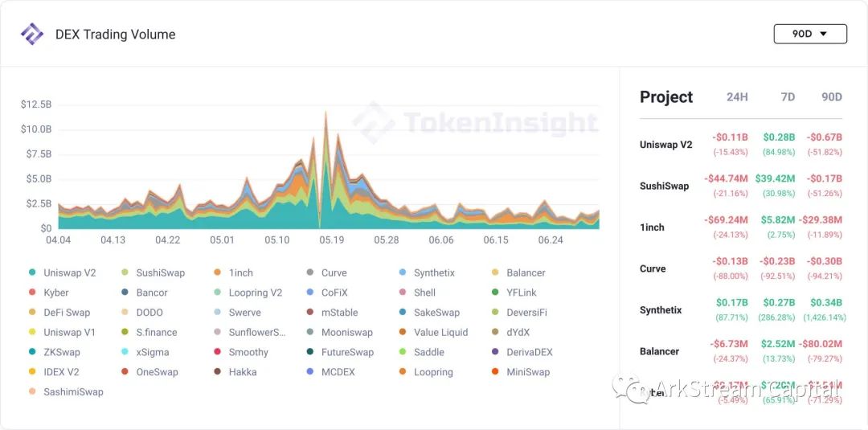Click the Synthetix legend dot icon
This screenshot has height=430, width=868.
point(403,272)
